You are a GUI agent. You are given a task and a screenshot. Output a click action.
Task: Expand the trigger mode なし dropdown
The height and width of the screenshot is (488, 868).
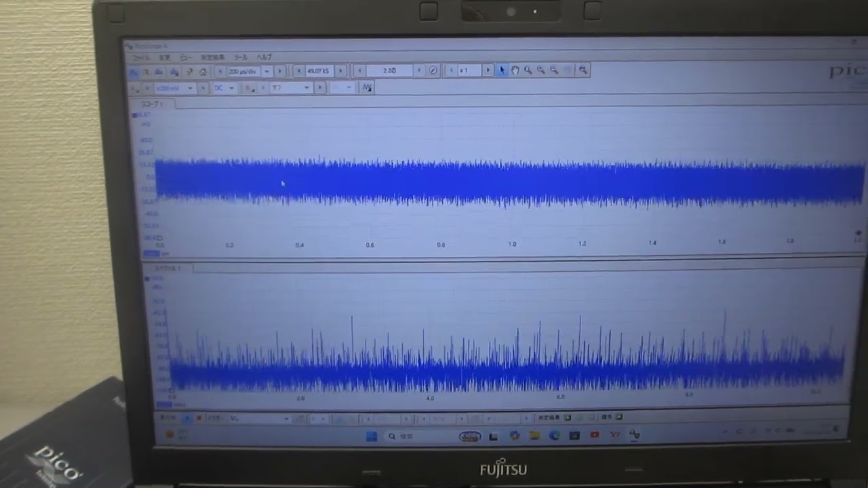[x=286, y=418]
